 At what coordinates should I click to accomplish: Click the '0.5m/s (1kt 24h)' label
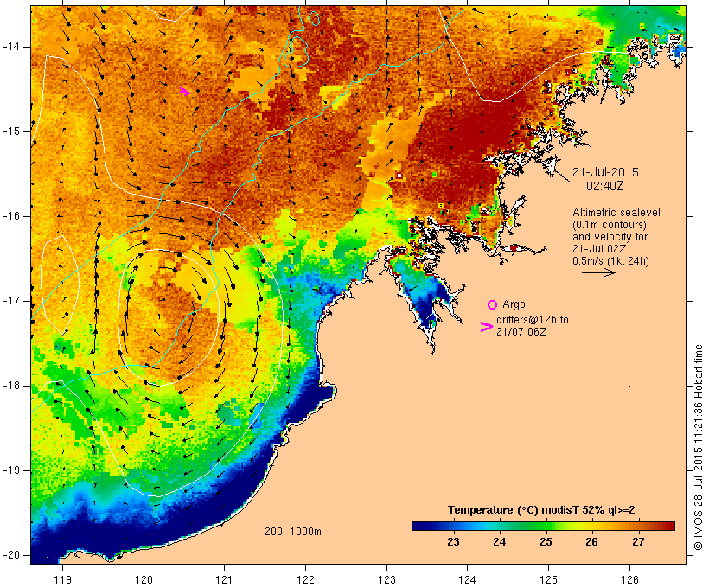tap(610, 261)
